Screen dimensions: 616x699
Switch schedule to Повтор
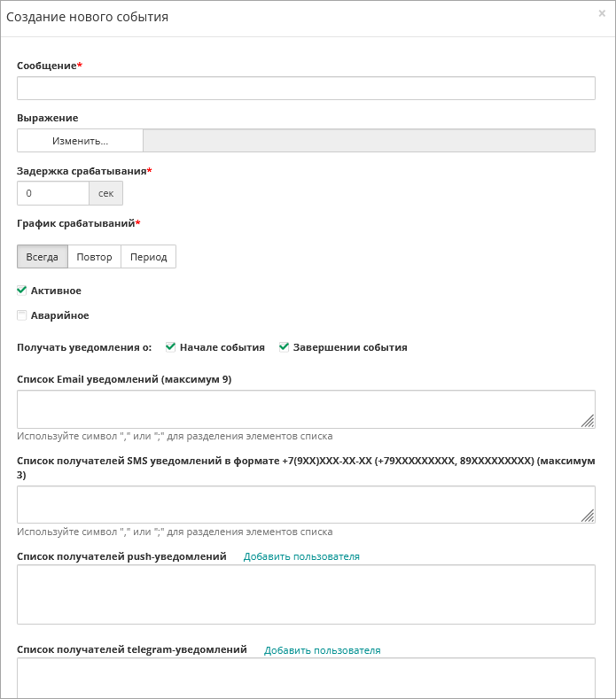click(x=94, y=257)
